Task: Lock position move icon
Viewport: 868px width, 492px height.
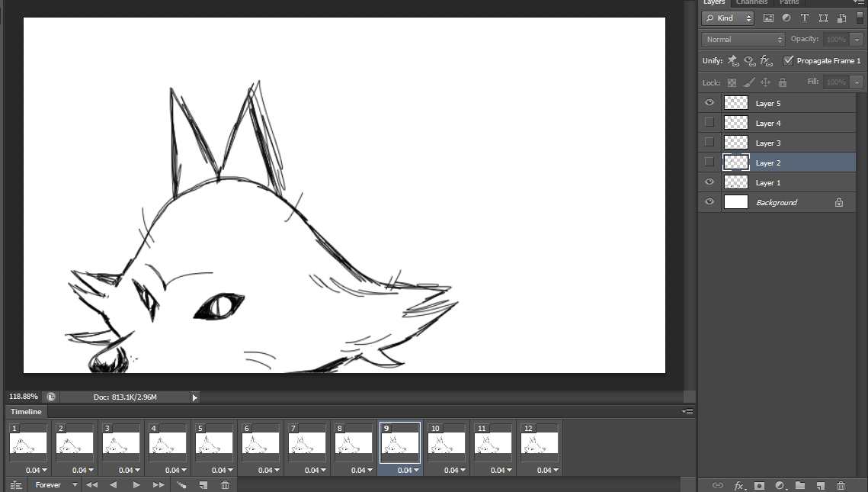Action: point(766,82)
